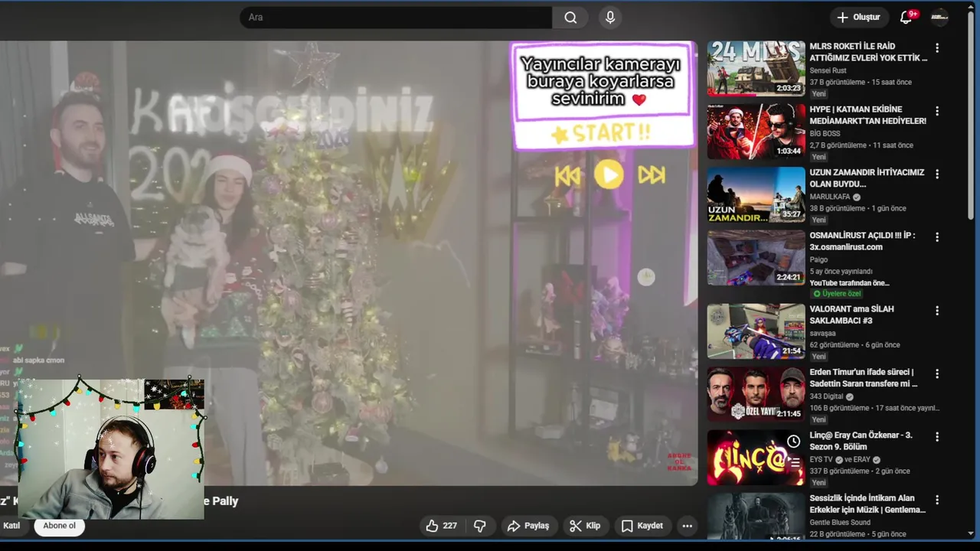This screenshot has width=980, height=551.
Task: Open the more actions ellipsis below video
Action: click(x=688, y=526)
